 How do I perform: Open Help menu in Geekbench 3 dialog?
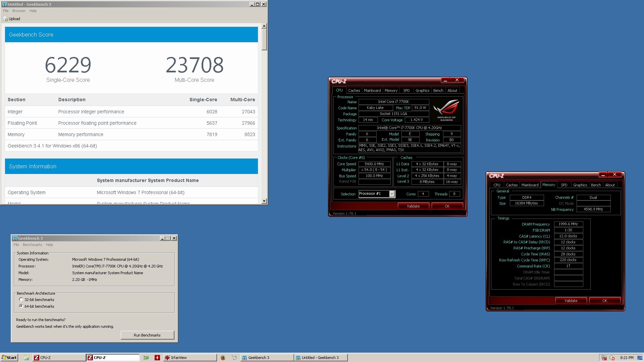[x=49, y=245]
